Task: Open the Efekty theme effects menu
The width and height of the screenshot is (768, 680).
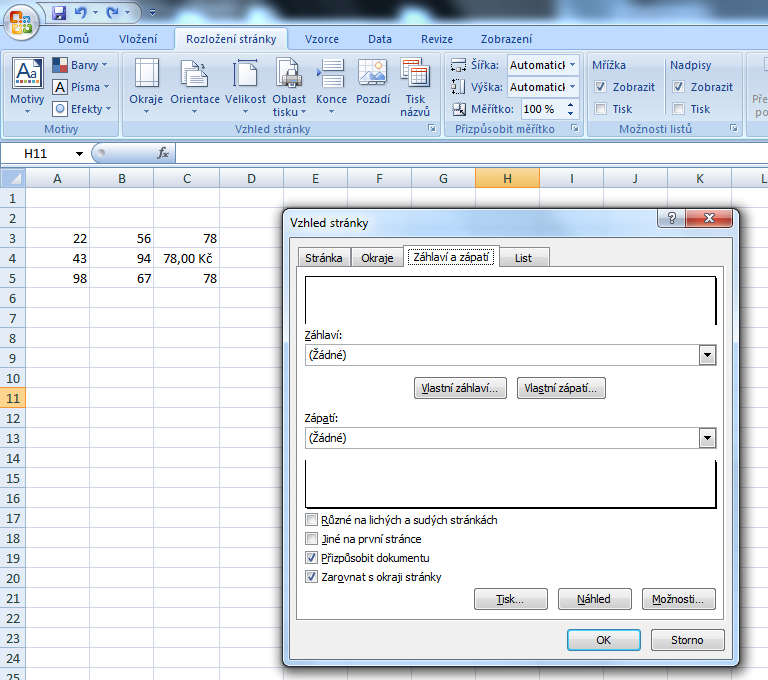Action: click(81, 109)
